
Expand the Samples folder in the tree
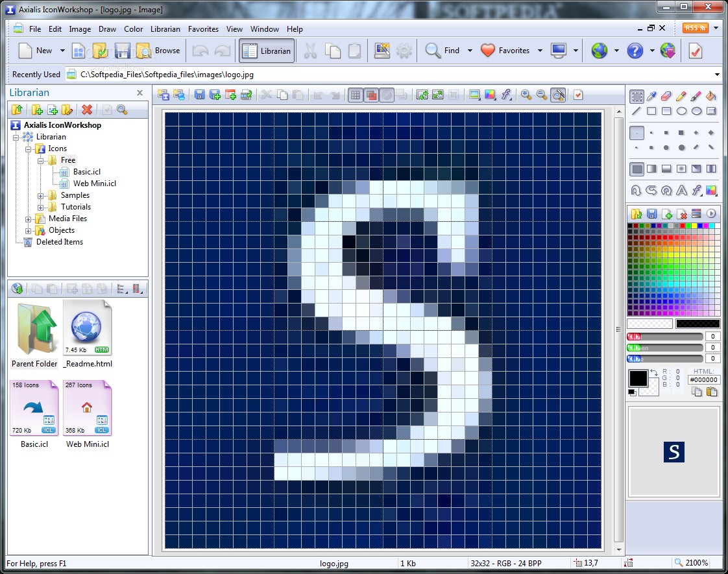[x=42, y=195]
